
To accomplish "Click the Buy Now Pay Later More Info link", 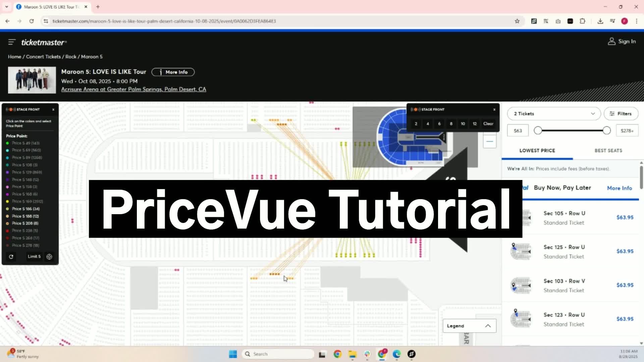I will [620, 188].
